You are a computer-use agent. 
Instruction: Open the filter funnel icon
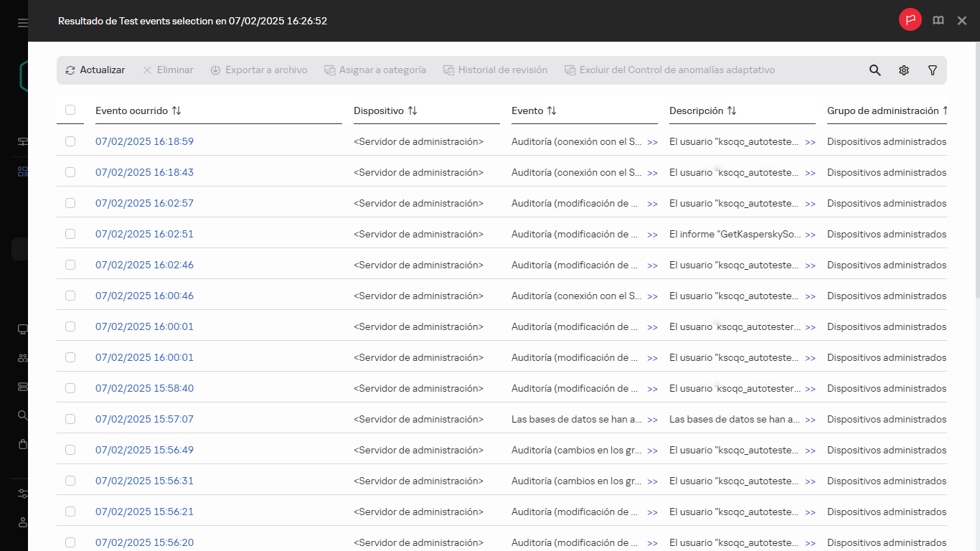pos(932,70)
